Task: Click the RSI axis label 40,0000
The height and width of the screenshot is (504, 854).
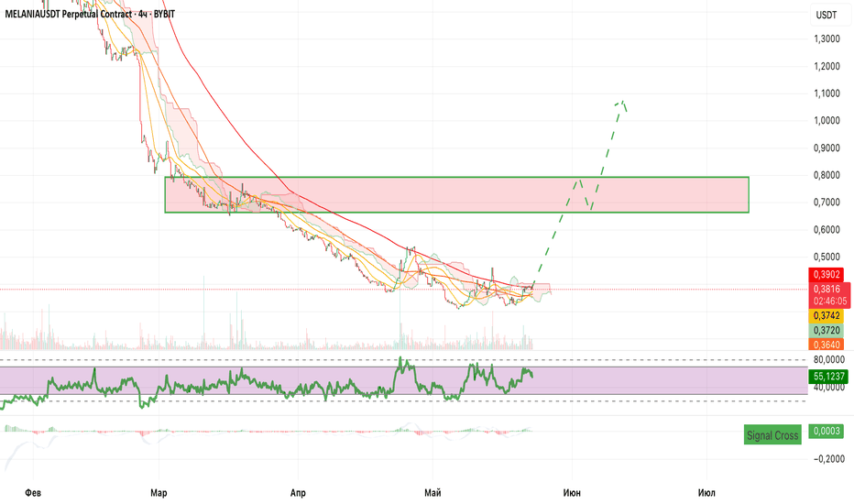Action: [829, 388]
